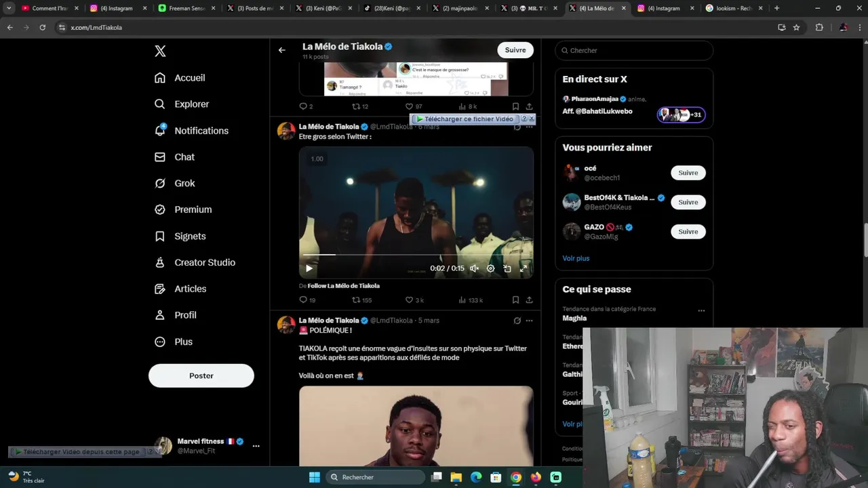Open Signets bookmarks in the sidebar

tap(180, 237)
